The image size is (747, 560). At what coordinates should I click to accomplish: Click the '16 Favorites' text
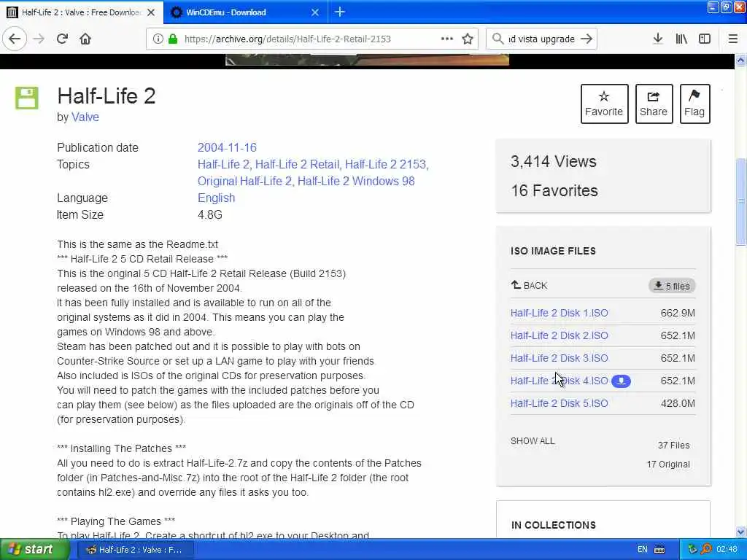(554, 191)
